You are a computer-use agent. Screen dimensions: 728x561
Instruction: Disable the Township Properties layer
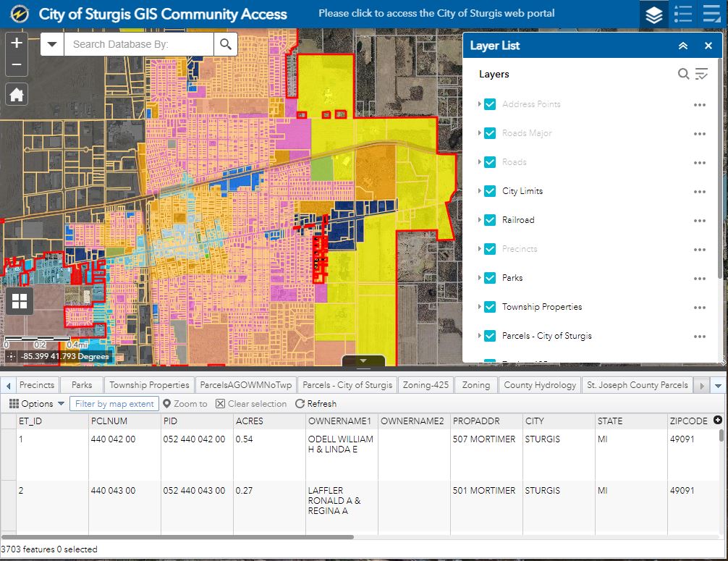[490, 307]
